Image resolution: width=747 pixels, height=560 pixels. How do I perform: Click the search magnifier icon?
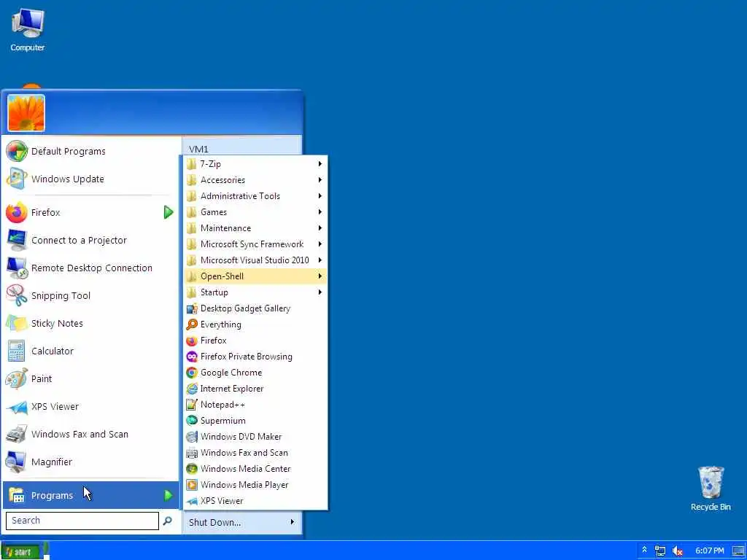tap(167, 521)
